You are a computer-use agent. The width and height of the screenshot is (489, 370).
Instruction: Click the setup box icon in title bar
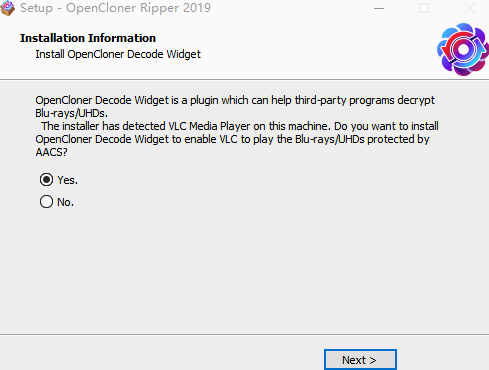(7, 8)
